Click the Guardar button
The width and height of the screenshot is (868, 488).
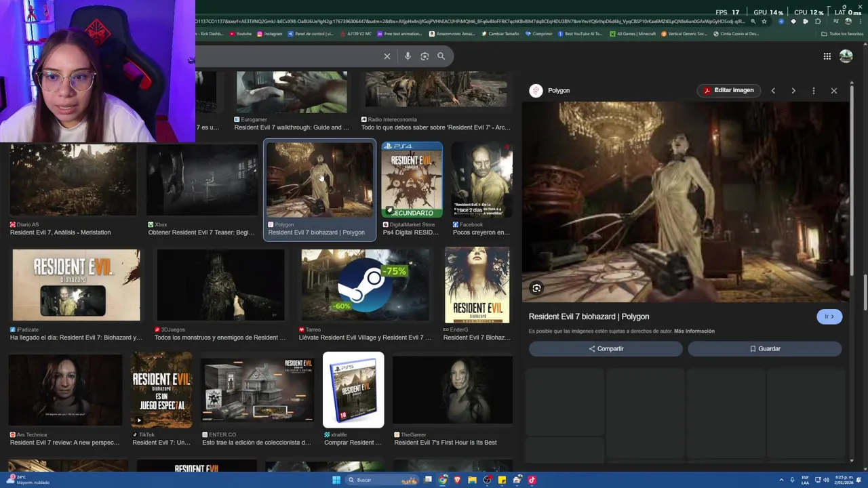[x=765, y=348]
